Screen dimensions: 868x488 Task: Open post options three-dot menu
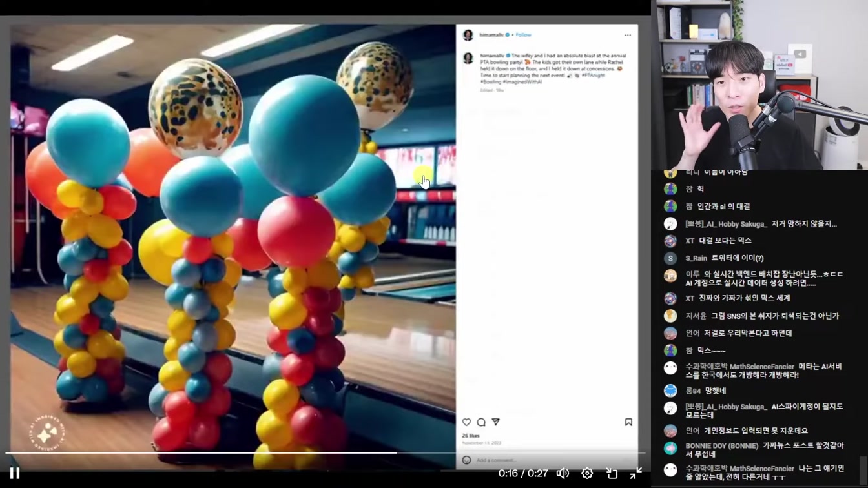point(628,35)
